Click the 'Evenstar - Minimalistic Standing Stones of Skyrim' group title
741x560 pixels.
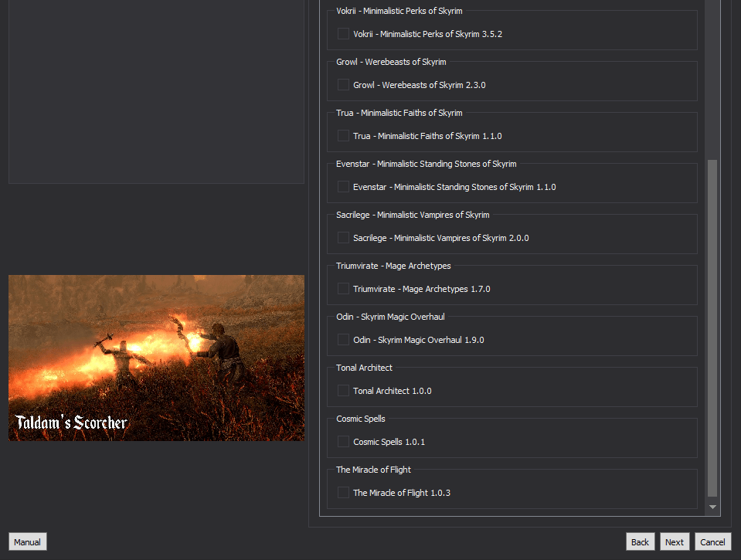point(427,164)
